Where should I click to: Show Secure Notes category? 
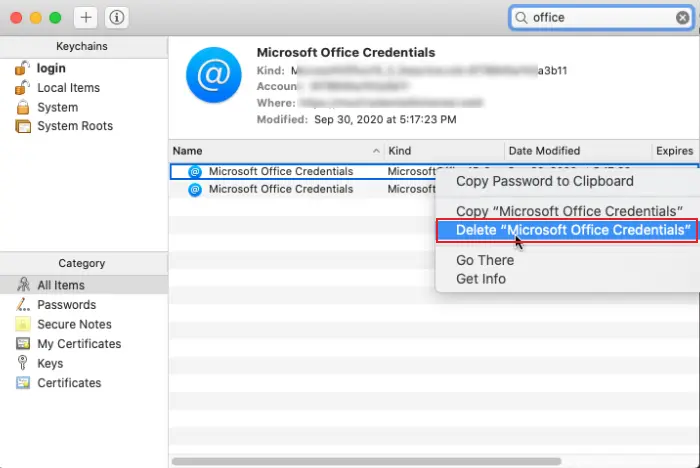coord(74,324)
